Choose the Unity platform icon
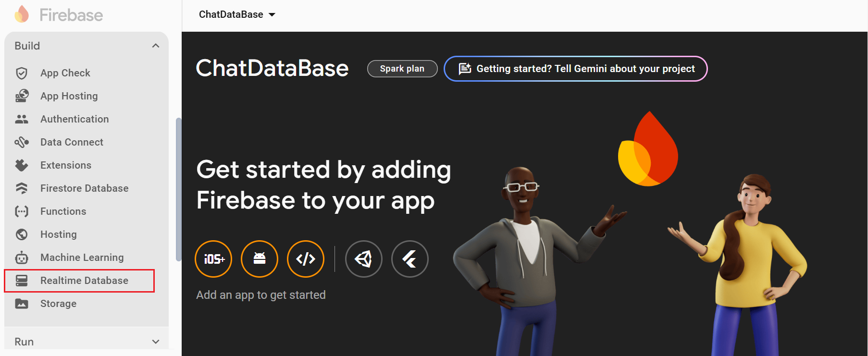The image size is (868, 356). [x=364, y=259]
